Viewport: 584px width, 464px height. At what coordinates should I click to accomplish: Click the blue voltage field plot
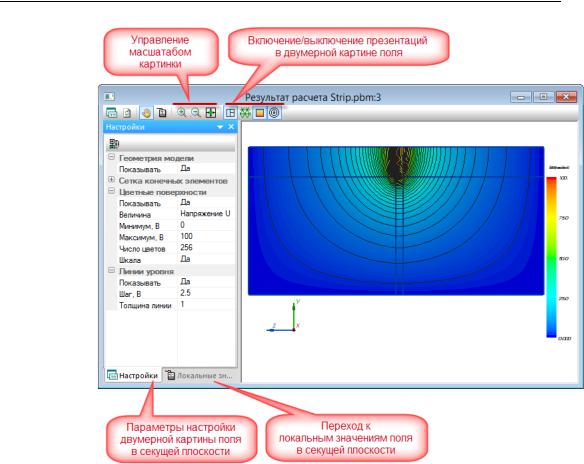[396, 221]
